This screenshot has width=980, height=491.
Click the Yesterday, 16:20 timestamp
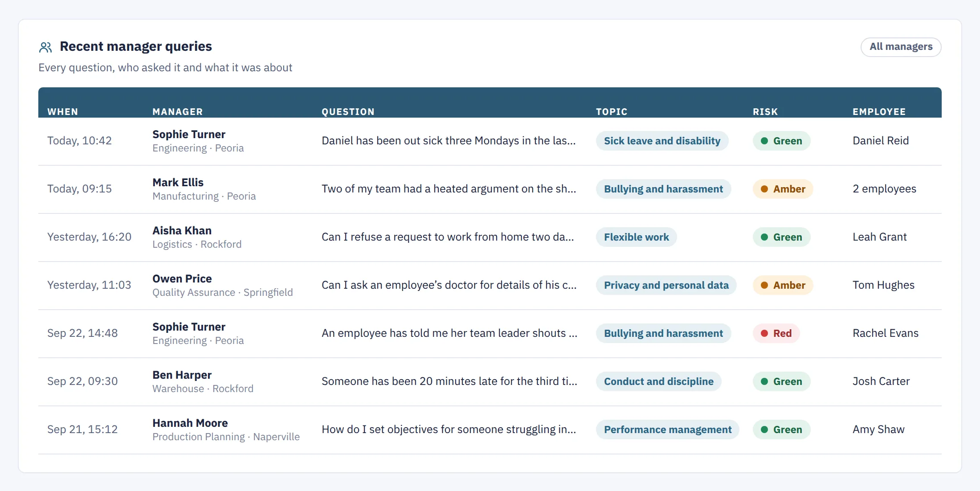click(x=89, y=237)
